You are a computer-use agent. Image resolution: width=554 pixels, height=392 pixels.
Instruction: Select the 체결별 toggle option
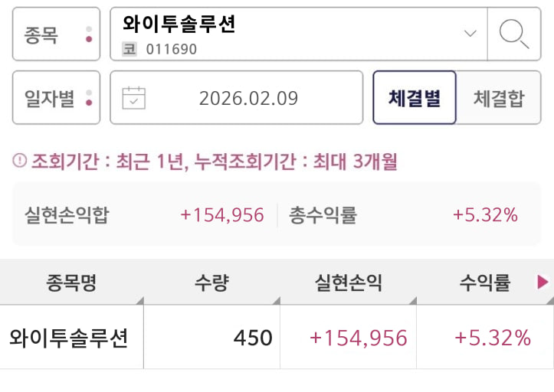pyautogui.click(x=415, y=98)
